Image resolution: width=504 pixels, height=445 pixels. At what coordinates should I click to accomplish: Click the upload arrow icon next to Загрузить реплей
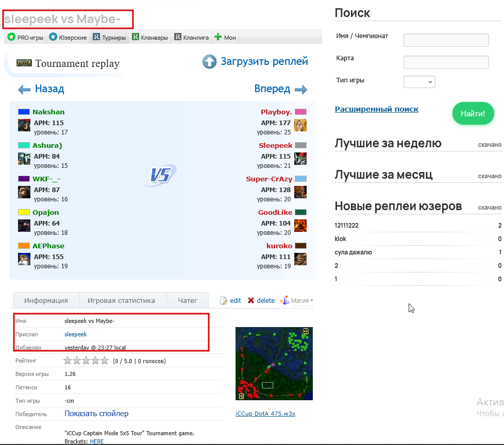210,62
